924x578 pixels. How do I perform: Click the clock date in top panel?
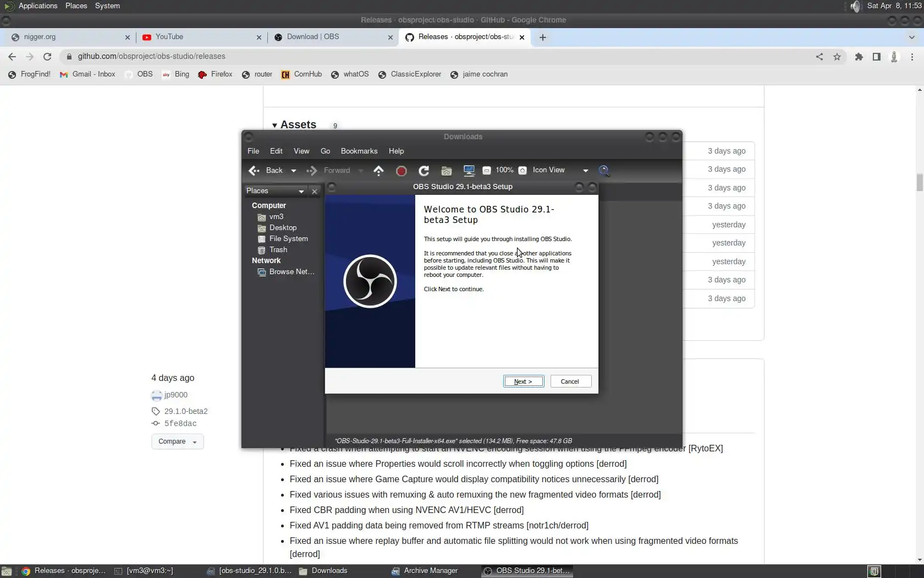[x=894, y=6]
